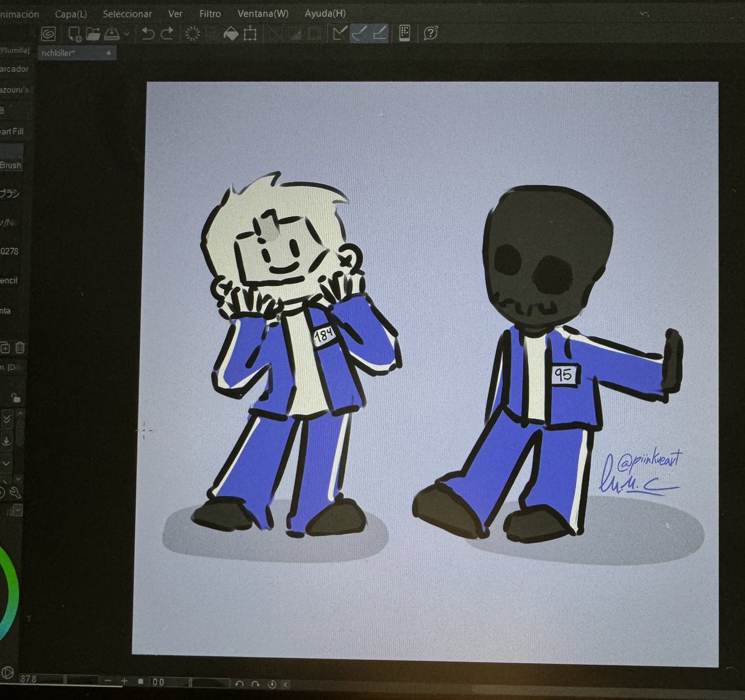
Task: Click the undo arrow in toolbar
Action: click(x=148, y=34)
